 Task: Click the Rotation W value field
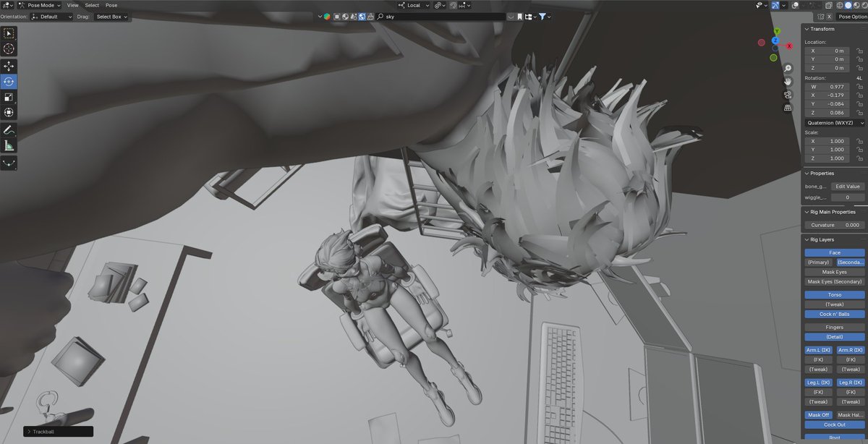coord(829,87)
